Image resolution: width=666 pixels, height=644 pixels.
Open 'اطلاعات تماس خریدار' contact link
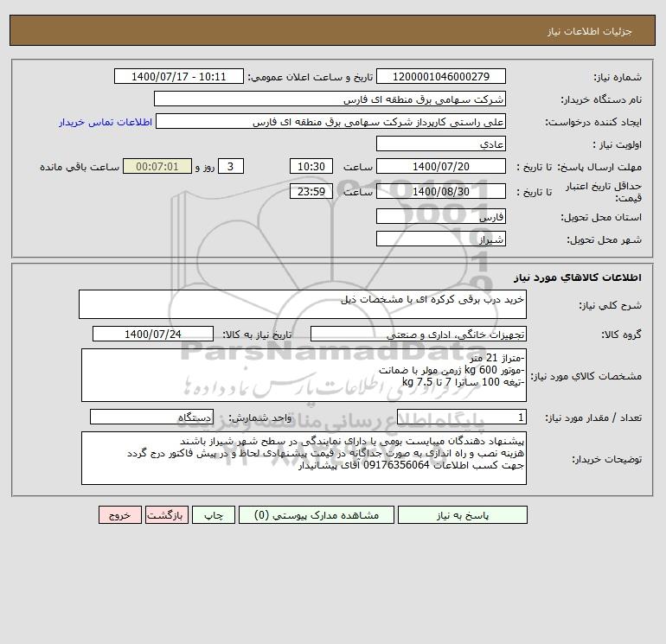(x=106, y=122)
